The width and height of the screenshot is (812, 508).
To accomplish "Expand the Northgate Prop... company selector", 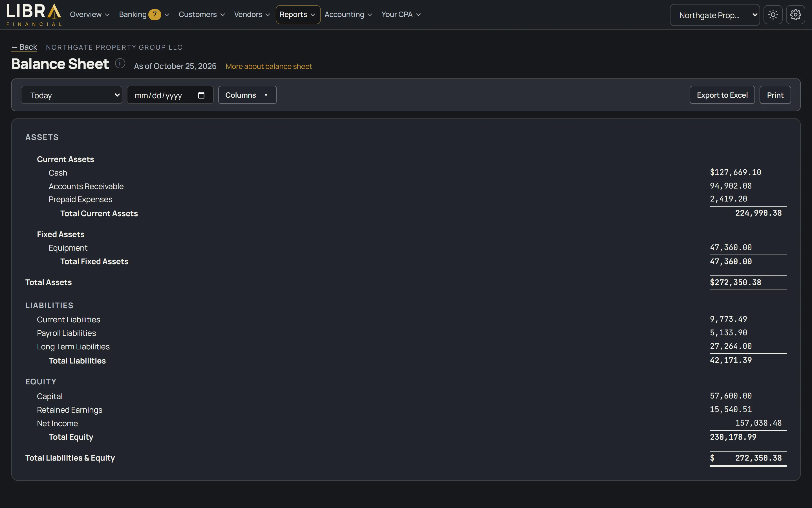I will point(715,15).
